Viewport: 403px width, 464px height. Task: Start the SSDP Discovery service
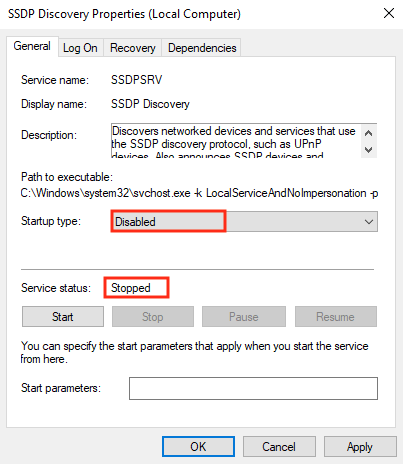(63, 317)
